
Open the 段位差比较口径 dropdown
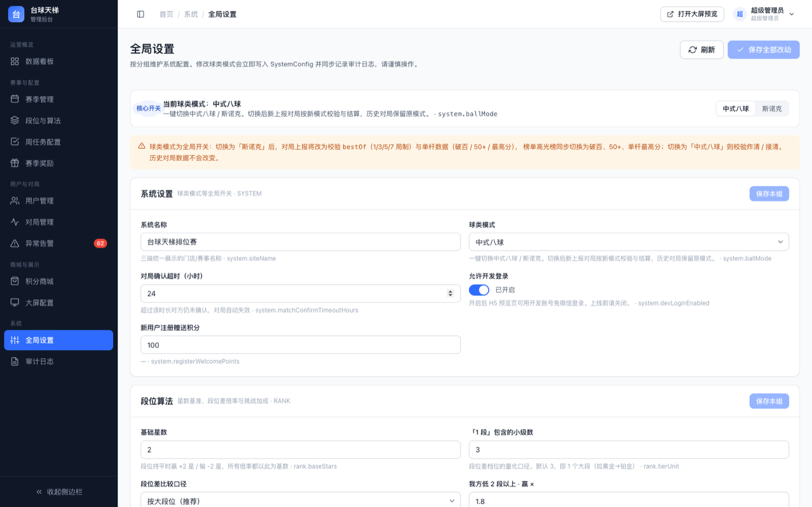[300, 500]
